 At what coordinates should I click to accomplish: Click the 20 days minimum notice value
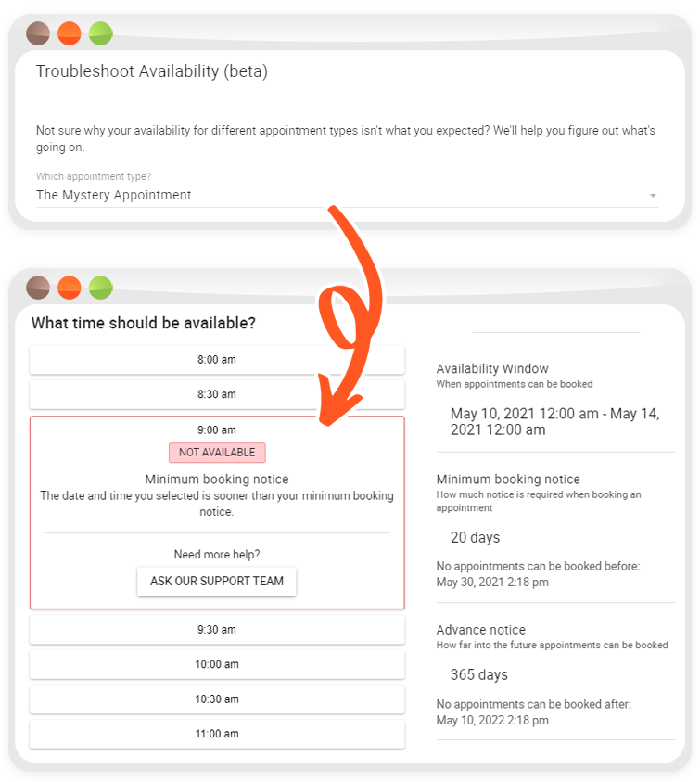pyautogui.click(x=475, y=538)
